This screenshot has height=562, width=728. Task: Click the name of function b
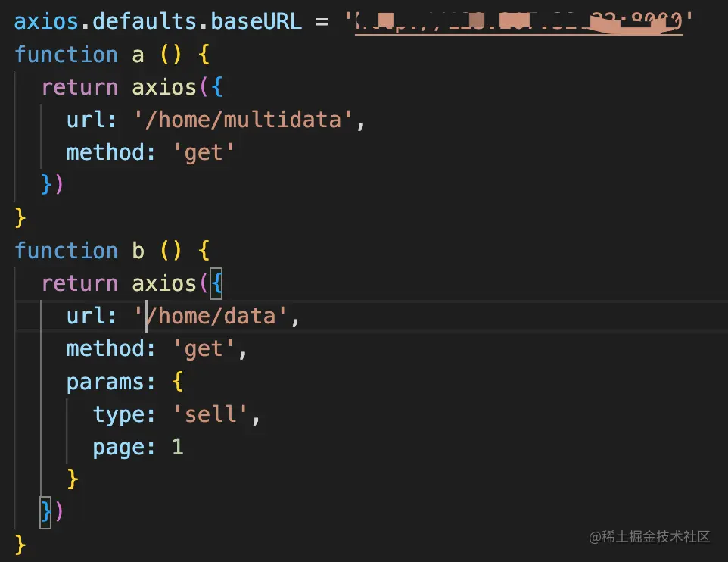tap(138, 251)
